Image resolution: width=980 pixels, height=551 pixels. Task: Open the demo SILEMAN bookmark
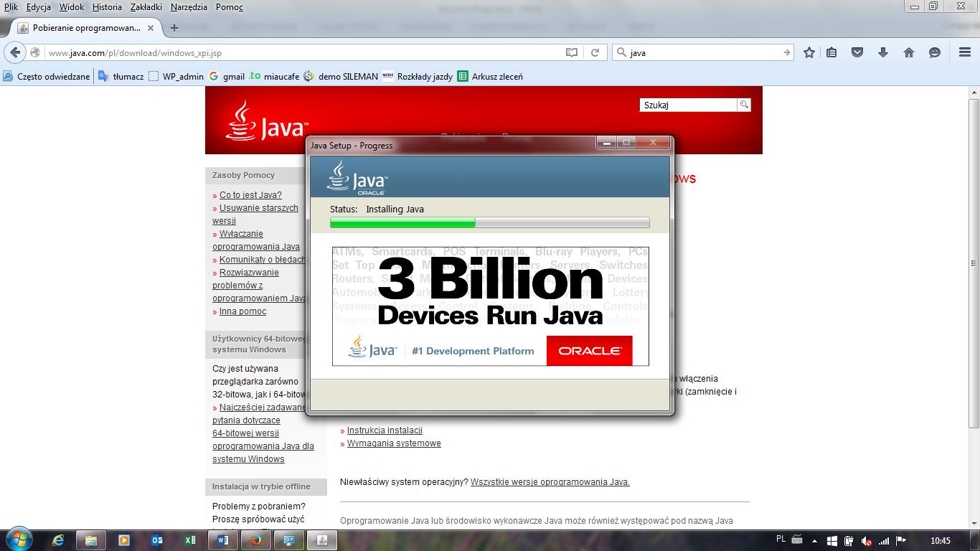coord(341,76)
